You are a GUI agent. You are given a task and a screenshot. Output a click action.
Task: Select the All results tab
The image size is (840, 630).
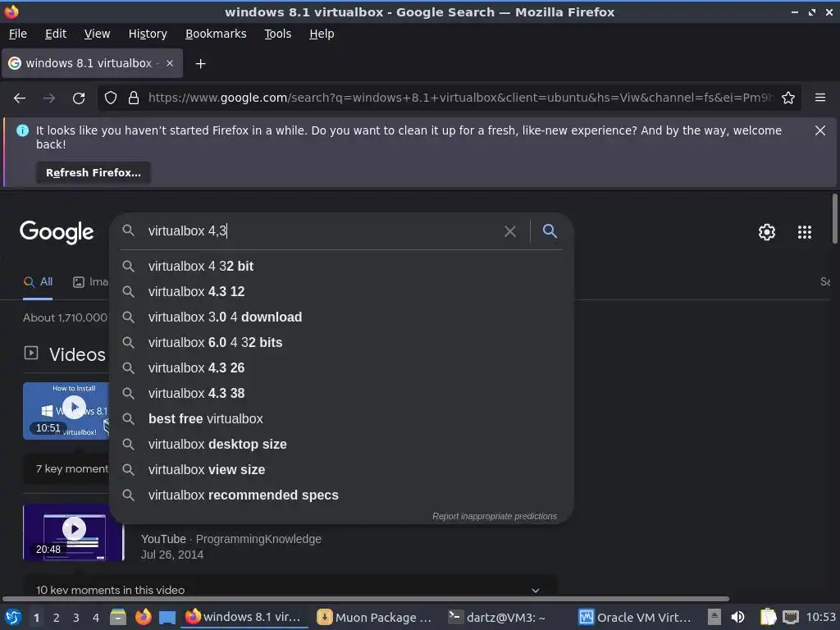[38, 282]
